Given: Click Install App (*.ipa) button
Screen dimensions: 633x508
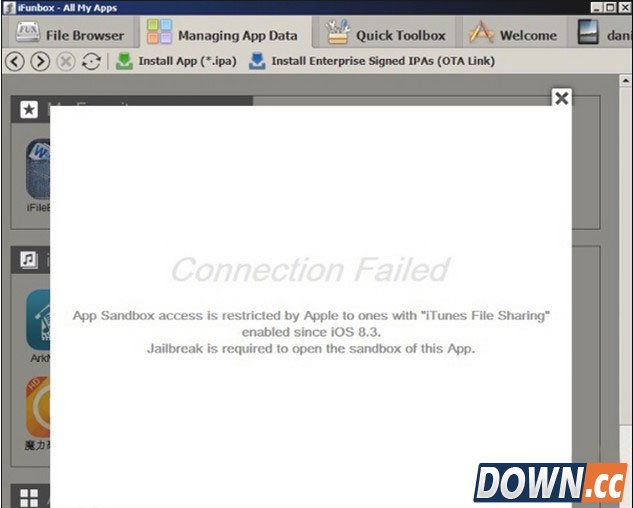Looking at the screenshot, I should click(x=176, y=61).
